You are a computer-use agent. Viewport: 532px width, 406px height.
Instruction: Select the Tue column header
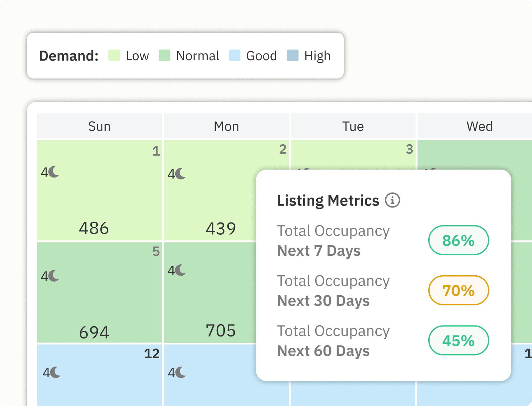(353, 126)
